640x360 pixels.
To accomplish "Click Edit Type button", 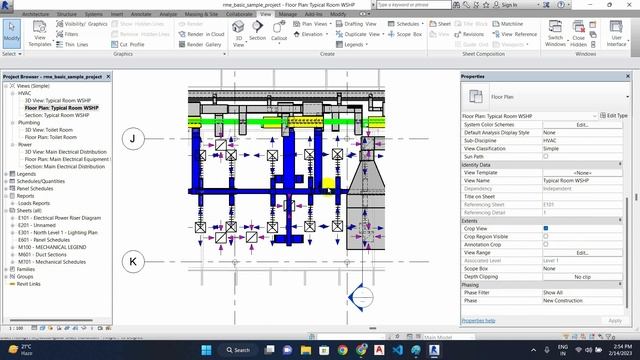I will (613, 116).
